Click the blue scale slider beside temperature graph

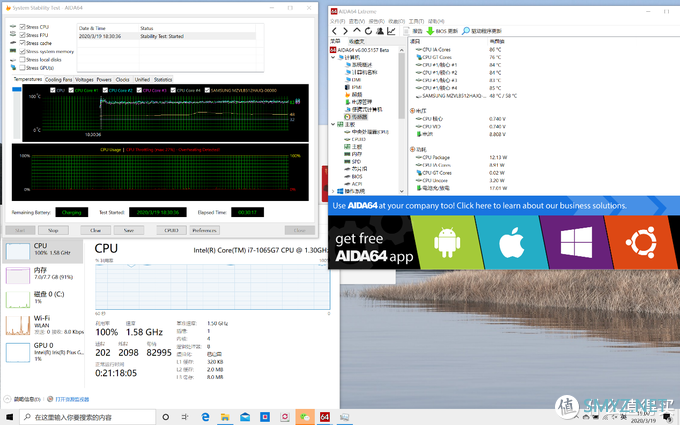pyautogui.click(x=17, y=89)
